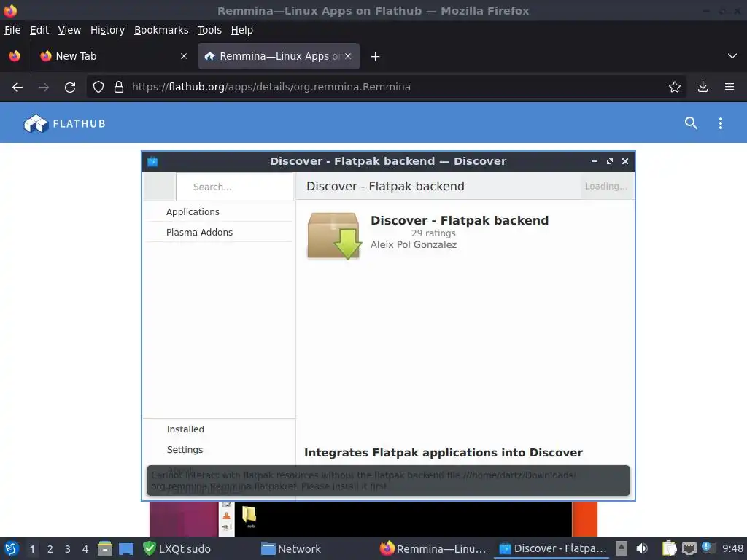Image resolution: width=747 pixels, height=560 pixels.
Task: Click the Firefox View pinned icon
Action: coord(15,56)
